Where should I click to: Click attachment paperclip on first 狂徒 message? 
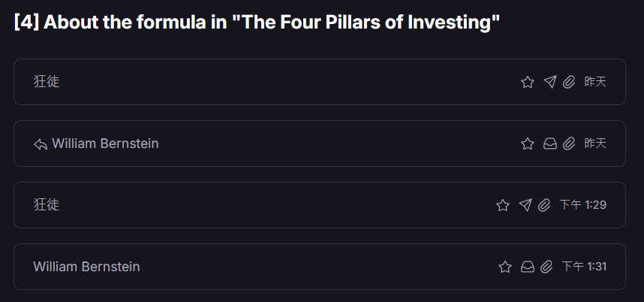coord(569,82)
